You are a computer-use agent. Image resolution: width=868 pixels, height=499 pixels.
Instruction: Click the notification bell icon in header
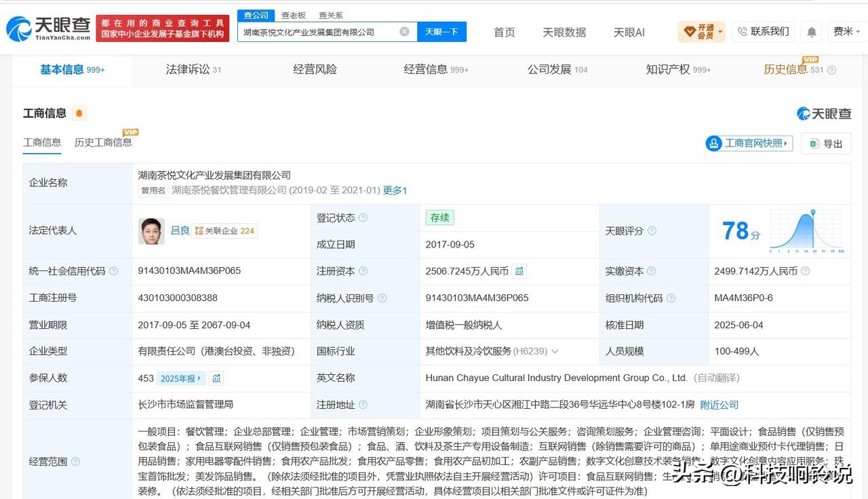pos(810,32)
